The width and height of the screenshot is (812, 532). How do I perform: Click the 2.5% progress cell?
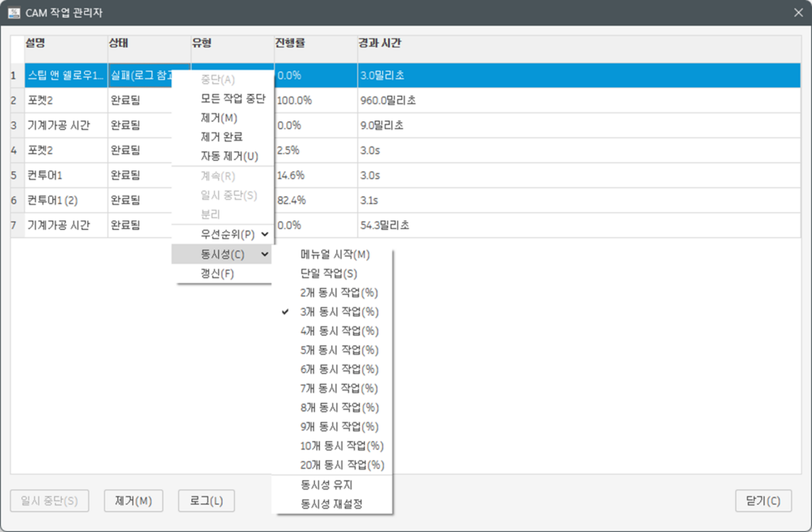pos(316,150)
